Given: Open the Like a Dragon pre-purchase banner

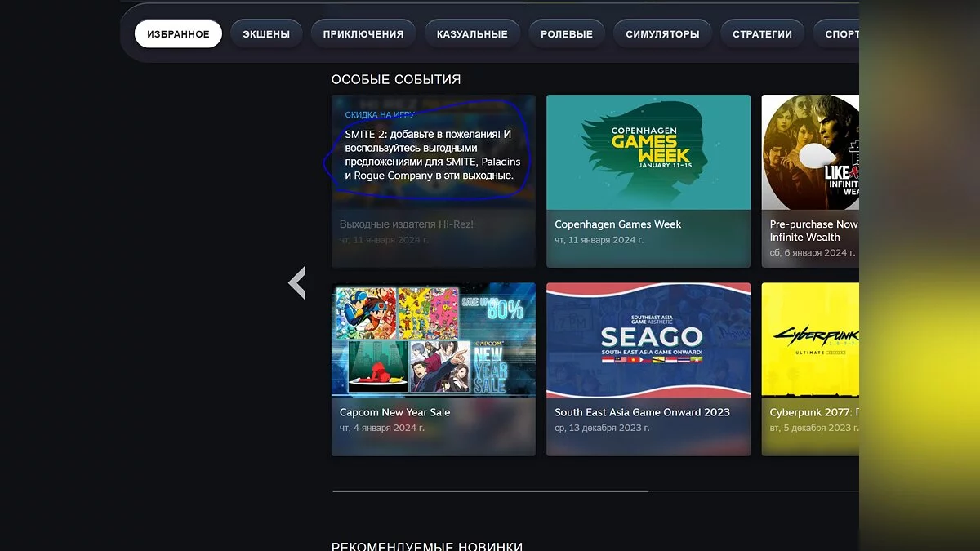Looking at the screenshot, I should (x=810, y=153).
